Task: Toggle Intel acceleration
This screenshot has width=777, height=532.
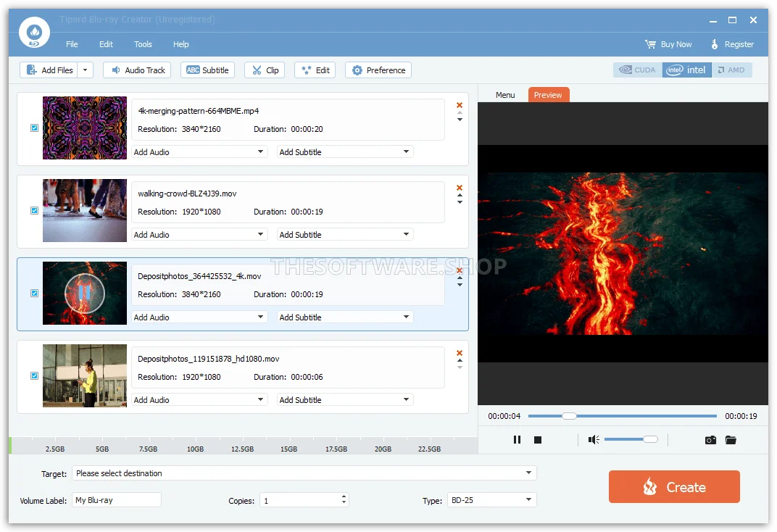Action: point(687,70)
